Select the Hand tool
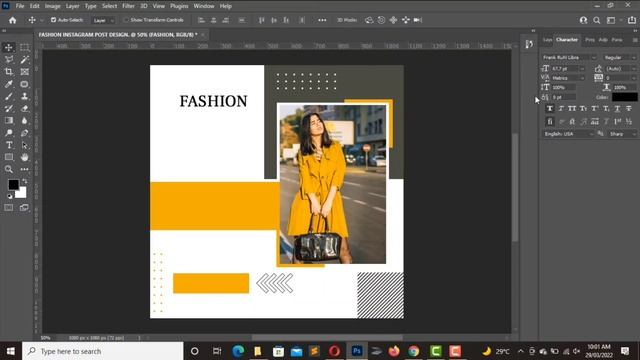The image size is (640, 360). point(24,157)
